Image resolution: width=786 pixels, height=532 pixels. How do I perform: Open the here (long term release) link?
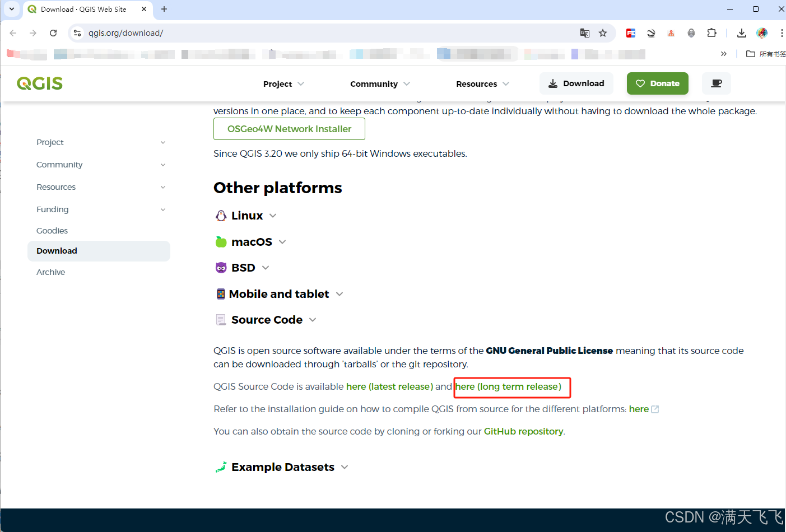(x=508, y=386)
